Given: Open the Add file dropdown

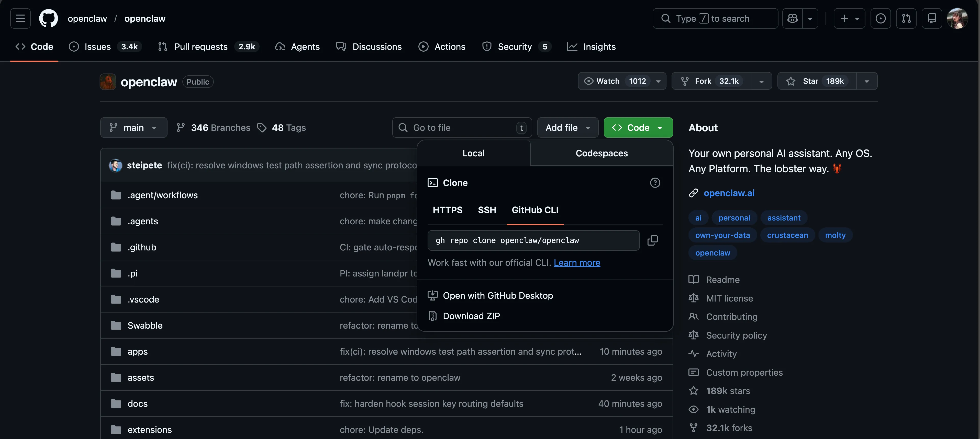Looking at the screenshot, I should tap(567, 128).
